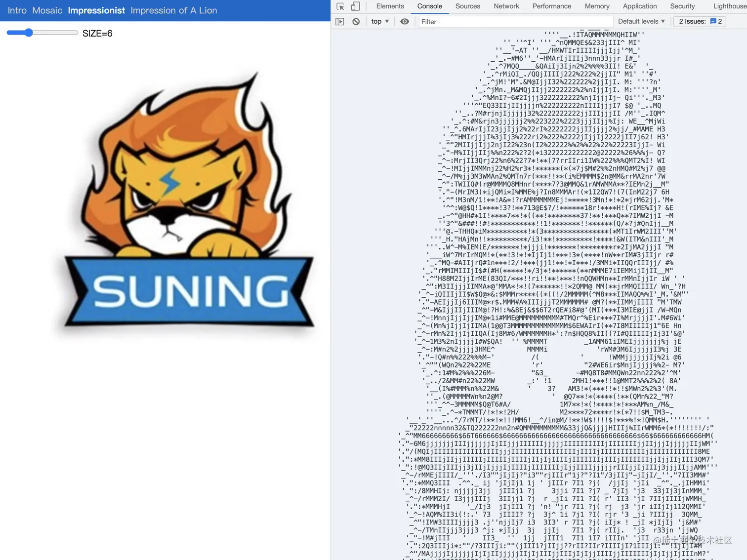This screenshot has width=747, height=560.
Task: Toggle the live expression eye icon
Action: (405, 22)
